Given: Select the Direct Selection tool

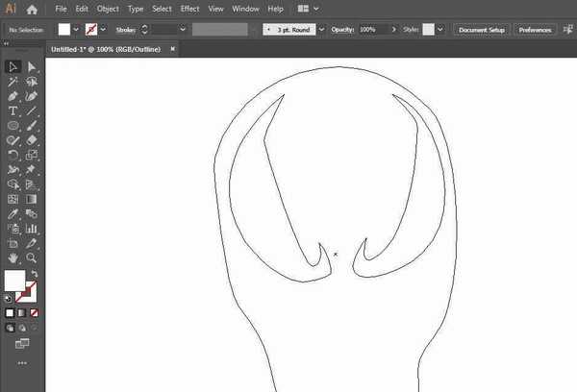Looking at the screenshot, I should 32,67.
